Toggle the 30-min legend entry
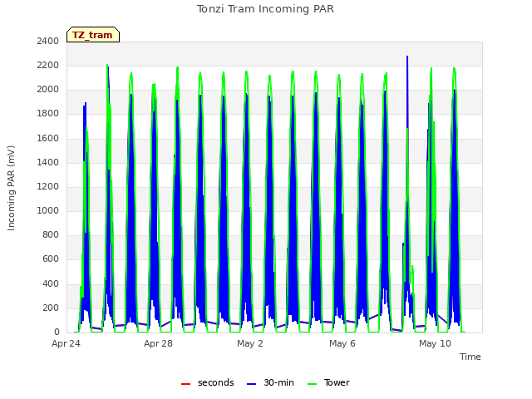 (x=270, y=382)
